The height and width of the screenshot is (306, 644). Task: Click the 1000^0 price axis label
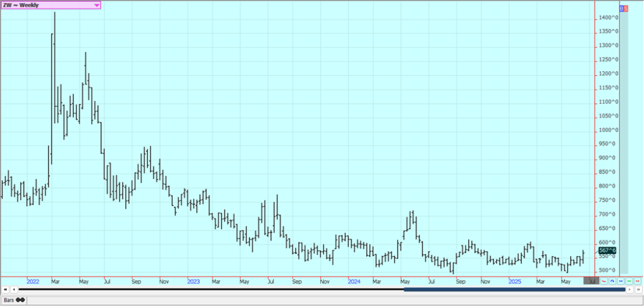click(x=609, y=130)
